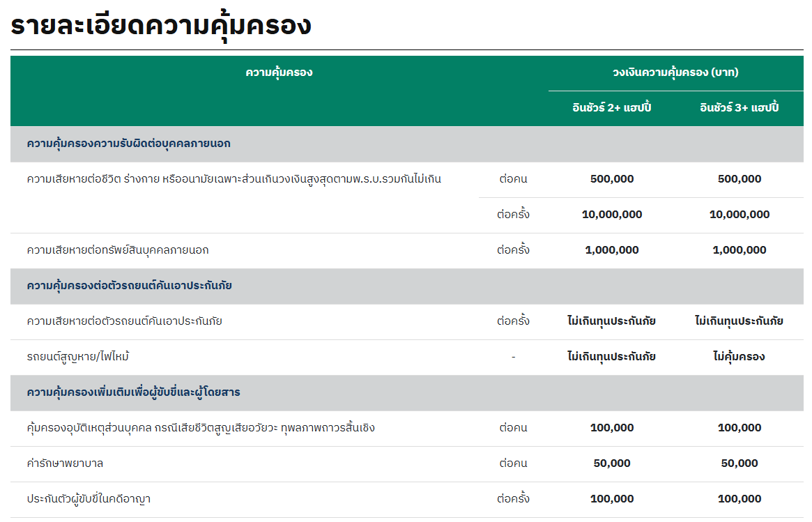Viewport: 812px width, 522px height.
Task: Click the ความเสียหายต่อชีวิต ร่างกาย row label
Action: click(233, 179)
